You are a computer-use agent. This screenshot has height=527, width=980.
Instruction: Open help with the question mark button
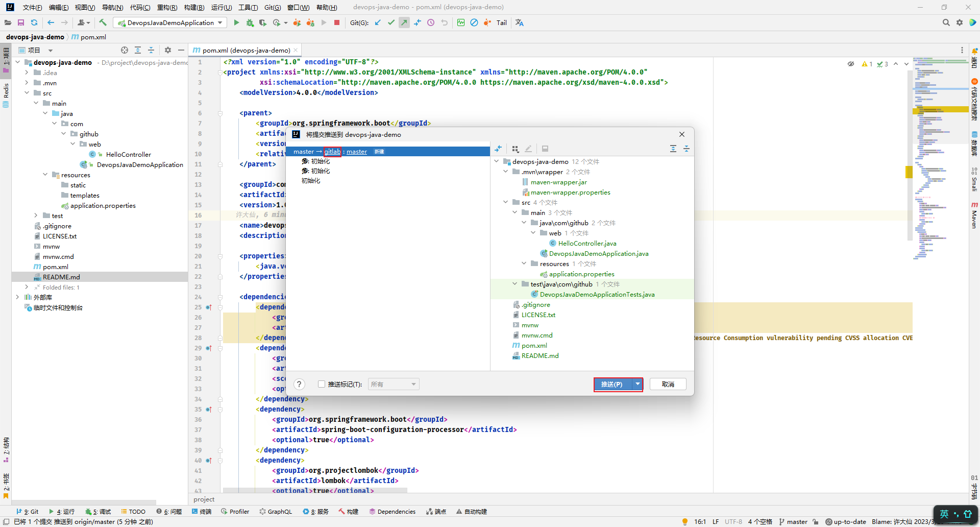300,384
